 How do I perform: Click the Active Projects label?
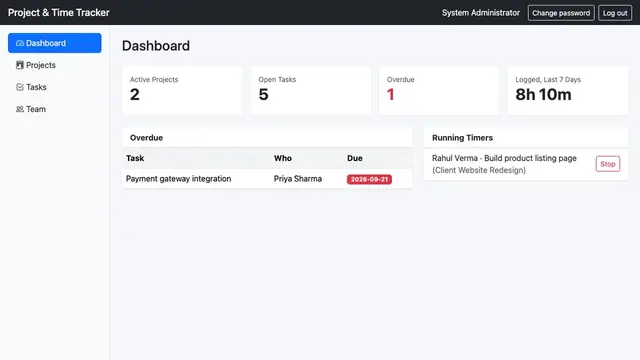tap(154, 80)
